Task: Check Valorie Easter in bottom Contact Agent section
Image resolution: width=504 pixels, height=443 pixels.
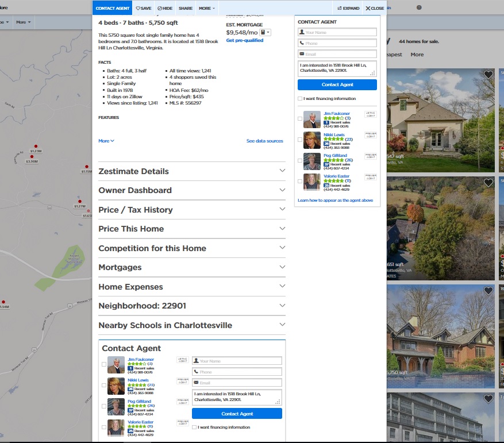Action: pyautogui.click(x=104, y=427)
